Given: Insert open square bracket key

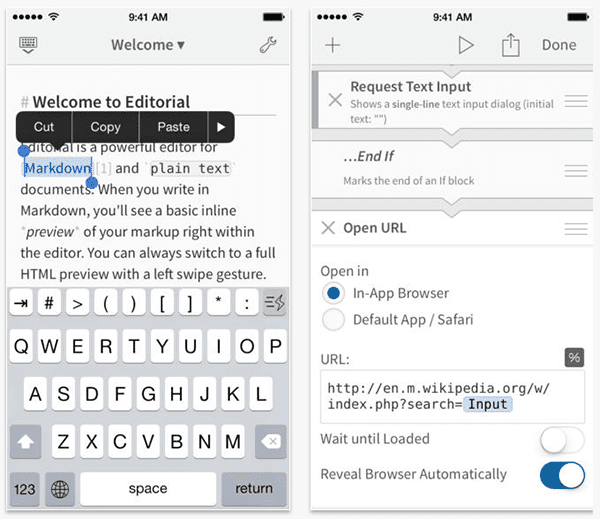Looking at the screenshot, I should point(162,303).
